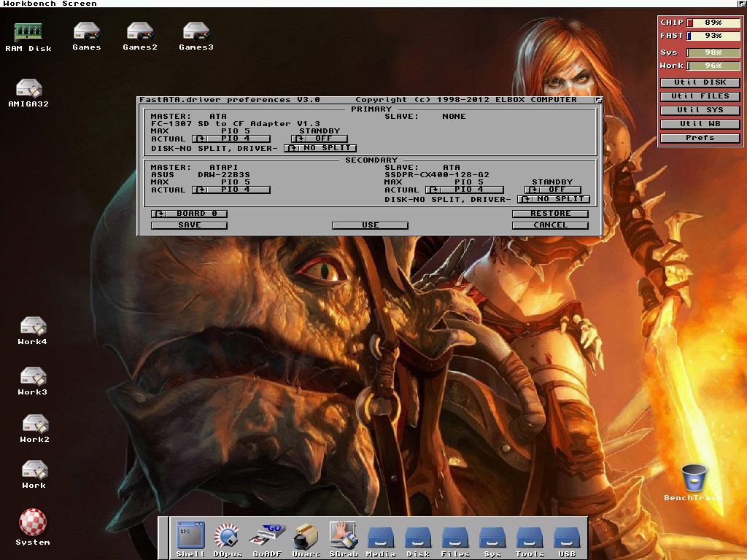Screen dimensions: 747x560
Task: Click the 'FC-1307 SD to CF Adapter V1.3' text
Action: tap(236, 124)
